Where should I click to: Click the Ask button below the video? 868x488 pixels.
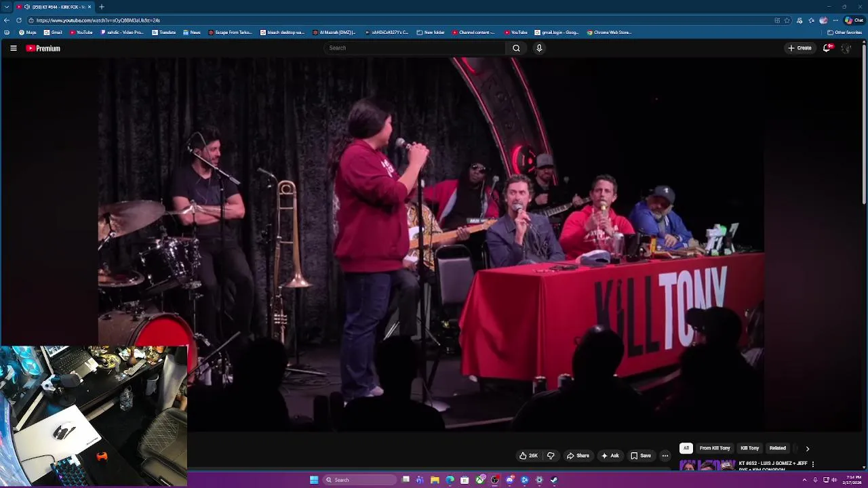610,455
